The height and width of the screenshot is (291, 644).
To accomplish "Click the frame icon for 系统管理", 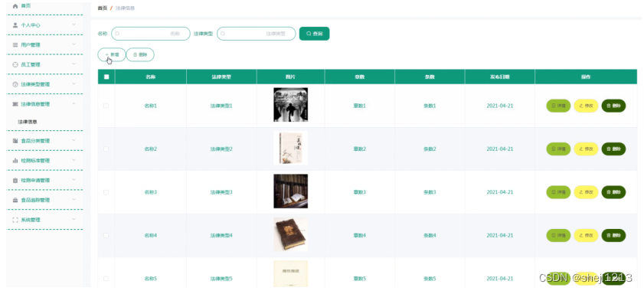I will tap(15, 220).
